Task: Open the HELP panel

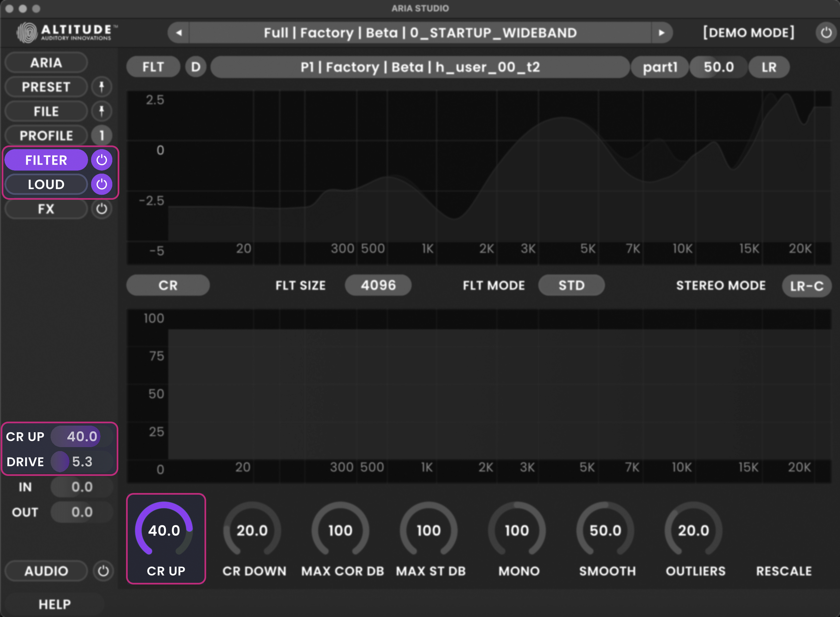Action: pos(55,604)
